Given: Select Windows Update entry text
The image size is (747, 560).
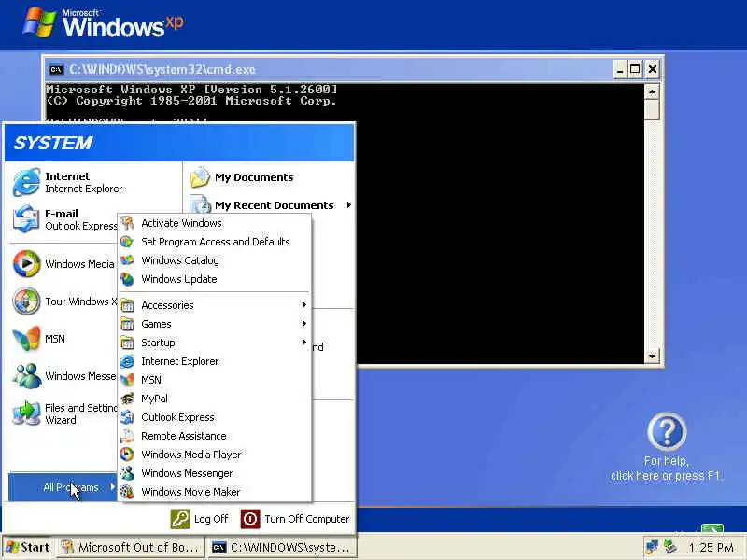Looking at the screenshot, I should tap(179, 279).
